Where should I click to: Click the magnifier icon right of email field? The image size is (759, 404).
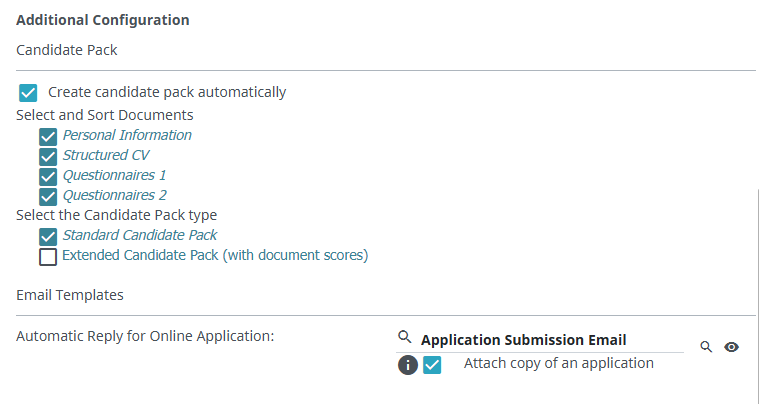pos(706,346)
